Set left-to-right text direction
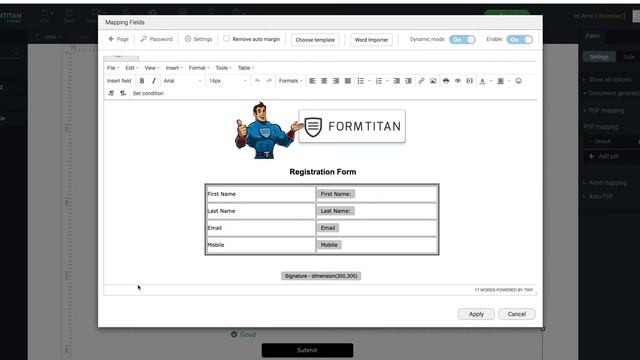The image size is (640, 360). coord(111,93)
